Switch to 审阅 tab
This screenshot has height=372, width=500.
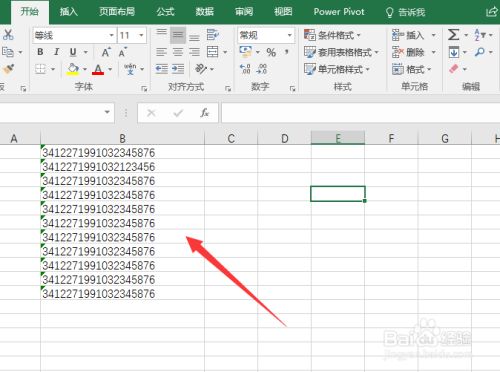coord(244,12)
